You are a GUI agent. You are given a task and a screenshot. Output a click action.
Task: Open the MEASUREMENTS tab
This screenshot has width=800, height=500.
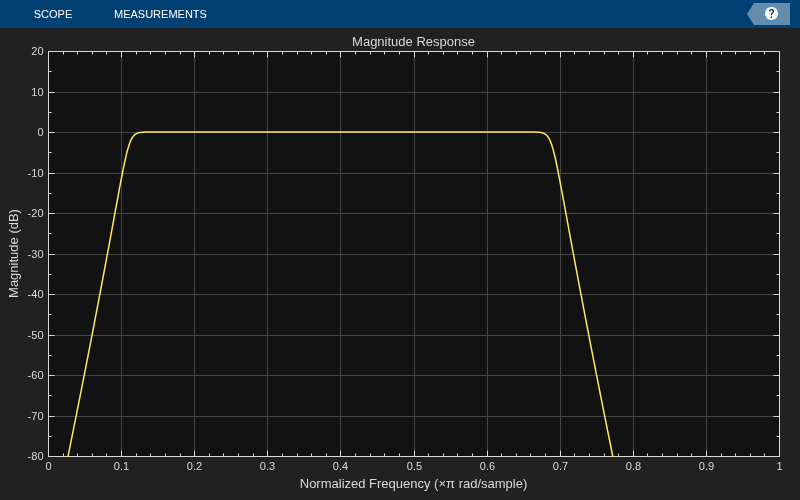160,14
